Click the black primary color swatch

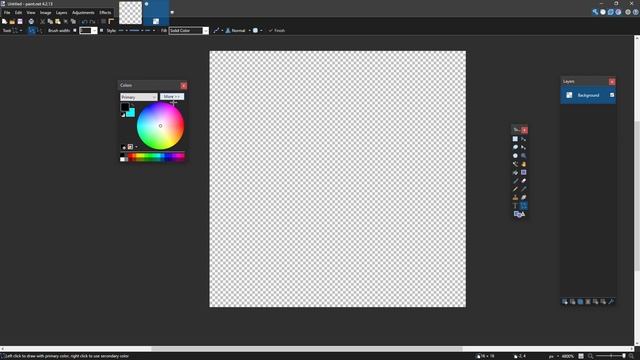(x=124, y=107)
